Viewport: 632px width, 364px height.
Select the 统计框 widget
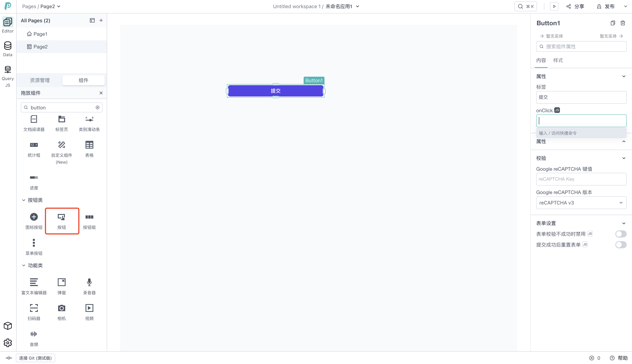(x=34, y=149)
